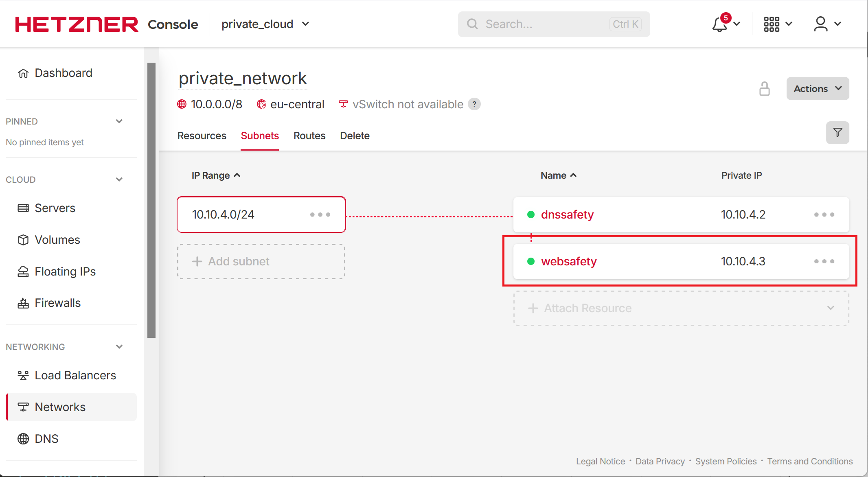Click the vSwitch help question mark
The width and height of the screenshot is (868, 477).
474,104
